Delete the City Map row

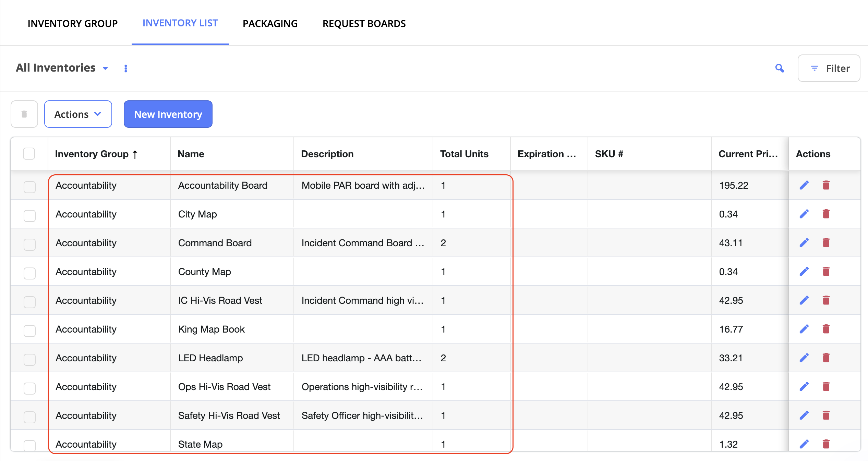coord(826,214)
